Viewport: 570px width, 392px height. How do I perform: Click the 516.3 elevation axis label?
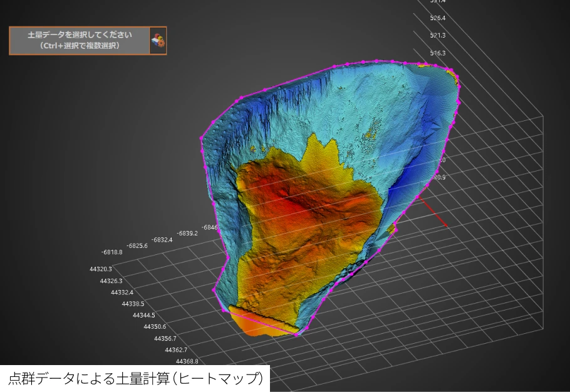437,53
